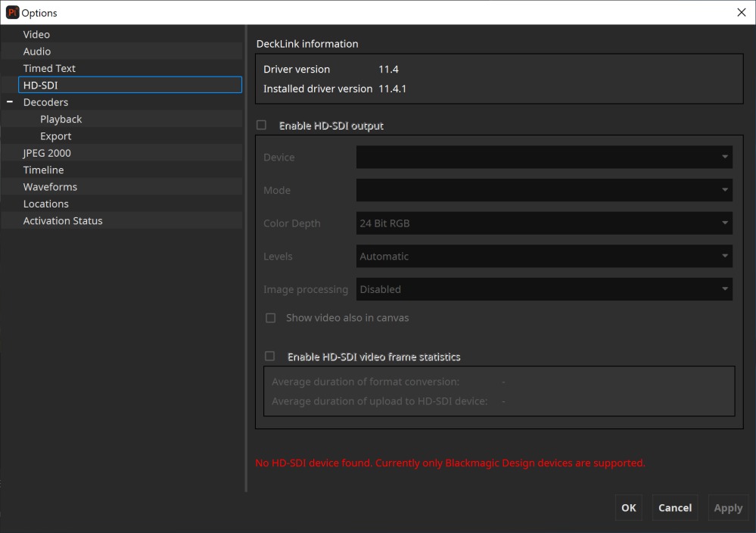Go to Audio settings category

(x=37, y=51)
